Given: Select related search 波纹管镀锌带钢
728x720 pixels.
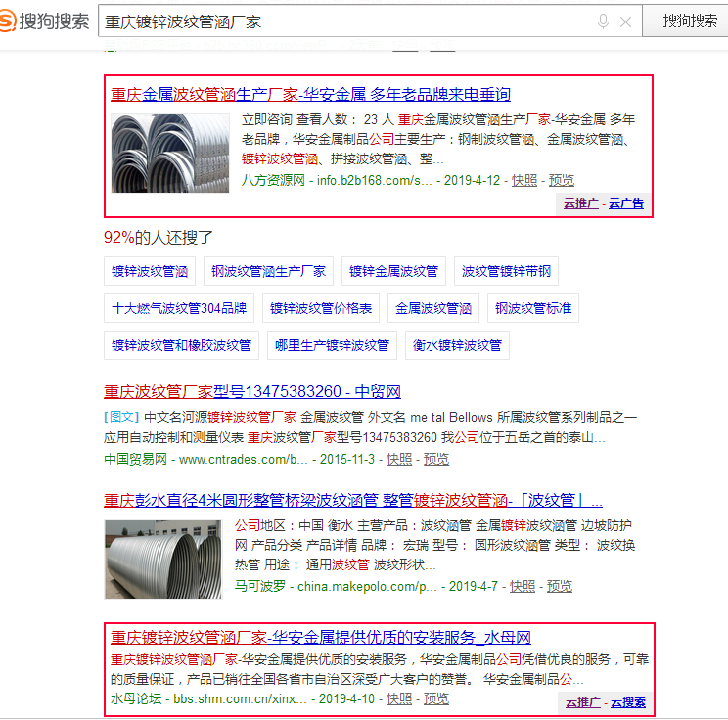Looking at the screenshot, I should 506,271.
